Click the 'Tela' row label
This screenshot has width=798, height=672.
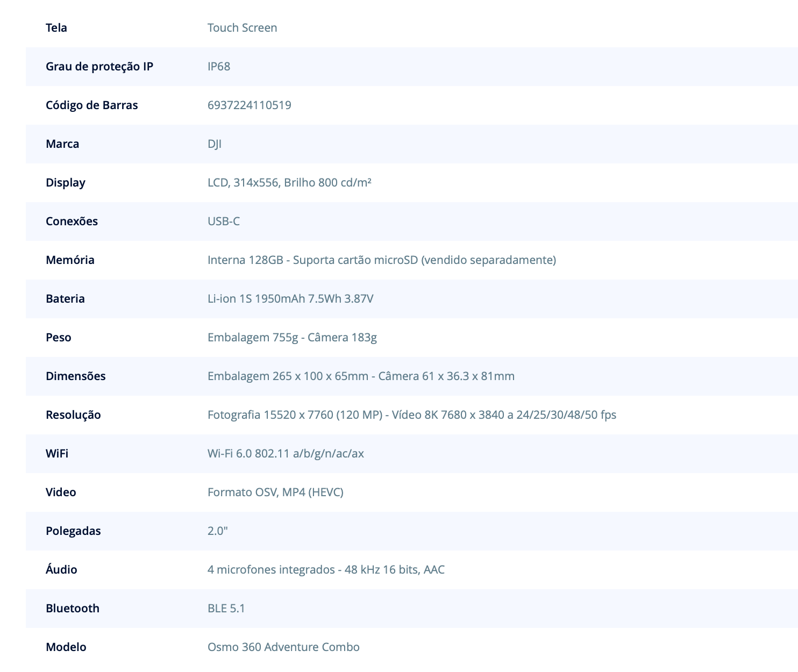(56, 28)
